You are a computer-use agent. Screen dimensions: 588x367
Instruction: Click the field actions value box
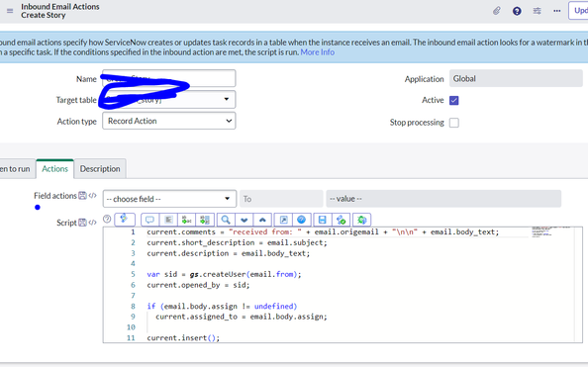click(443, 199)
